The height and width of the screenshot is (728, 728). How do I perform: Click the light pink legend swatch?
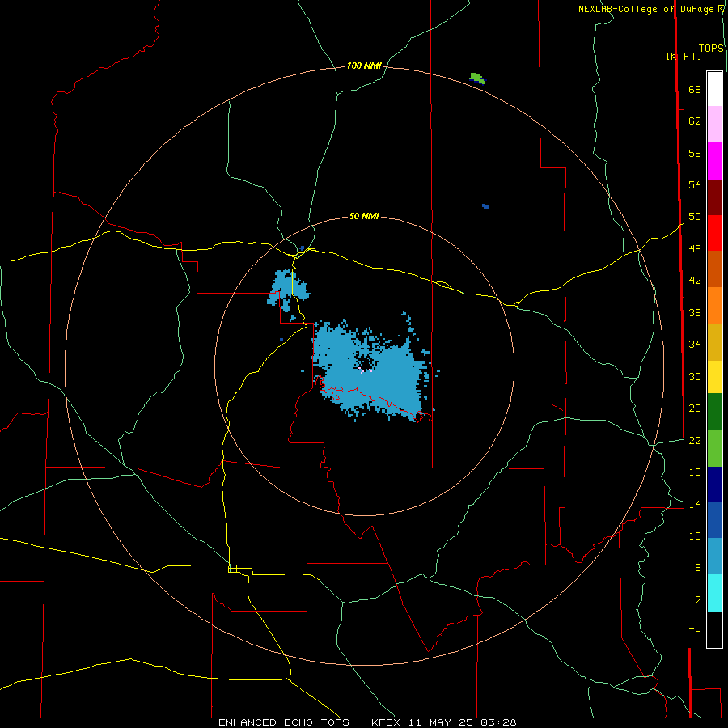tap(714, 125)
